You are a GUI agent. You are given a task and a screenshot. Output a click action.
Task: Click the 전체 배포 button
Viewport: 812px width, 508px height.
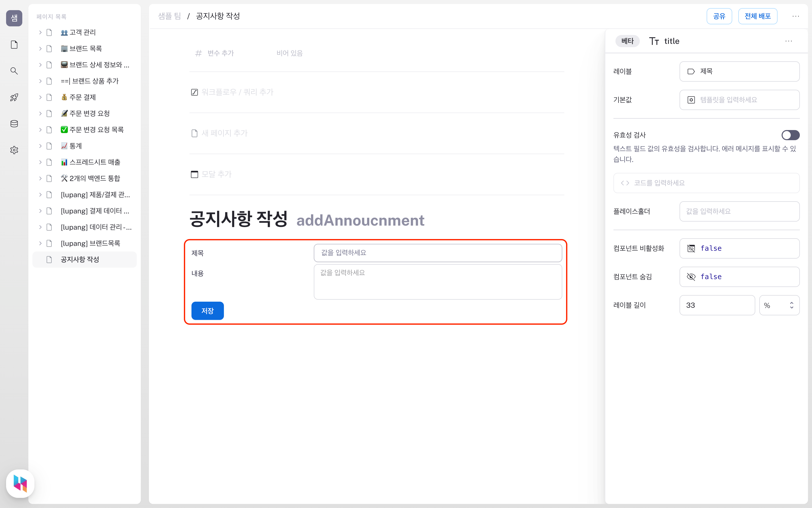click(758, 16)
